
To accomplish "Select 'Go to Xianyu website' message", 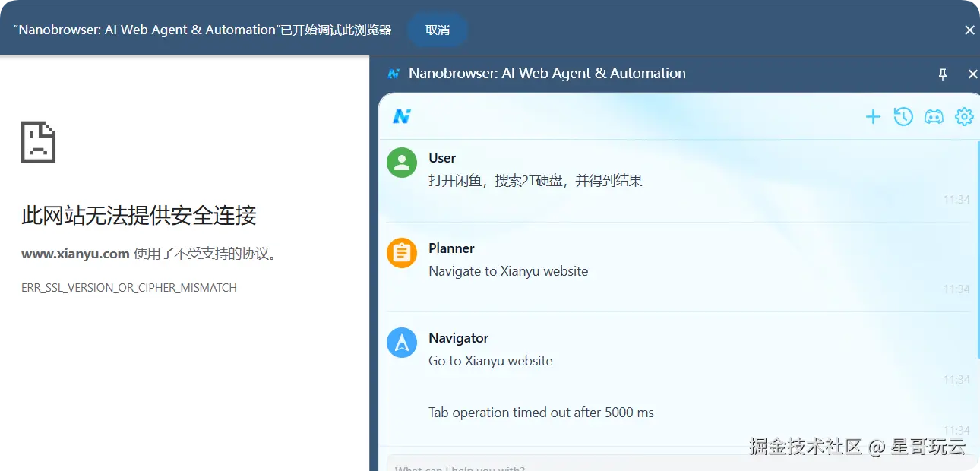I will tap(491, 361).
